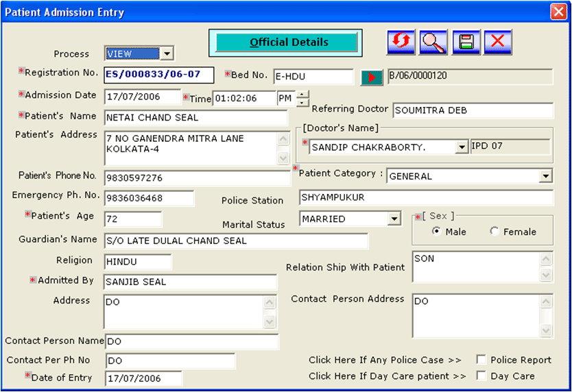Enable the Police Report checkbox
Image resolution: width=572 pixels, height=392 pixels.
pos(481,360)
